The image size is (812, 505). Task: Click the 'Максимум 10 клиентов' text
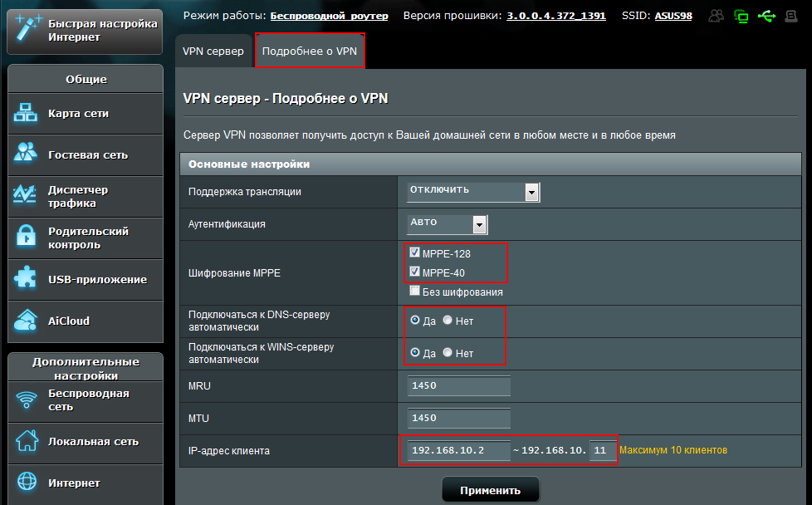[x=673, y=450]
